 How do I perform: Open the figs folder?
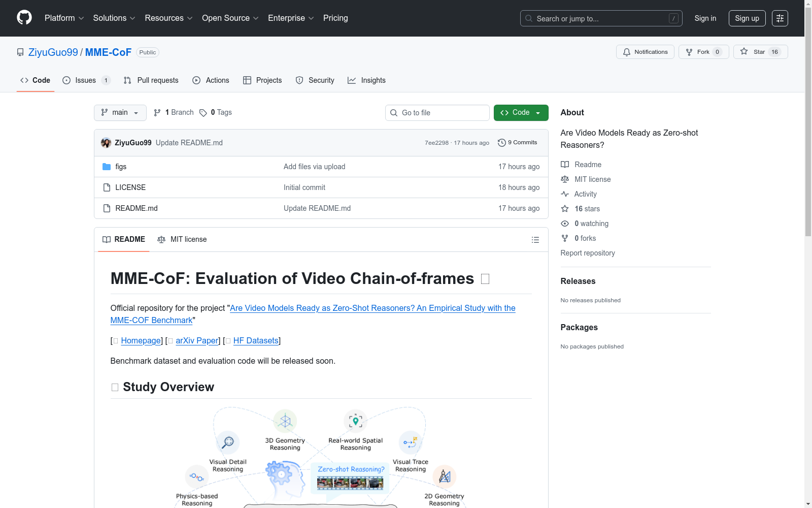point(121,167)
